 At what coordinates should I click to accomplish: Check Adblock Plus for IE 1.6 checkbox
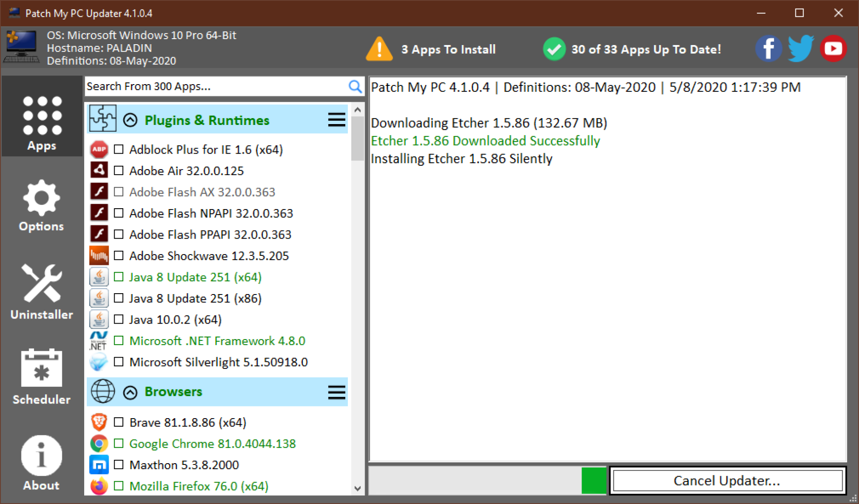click(119, 149)
